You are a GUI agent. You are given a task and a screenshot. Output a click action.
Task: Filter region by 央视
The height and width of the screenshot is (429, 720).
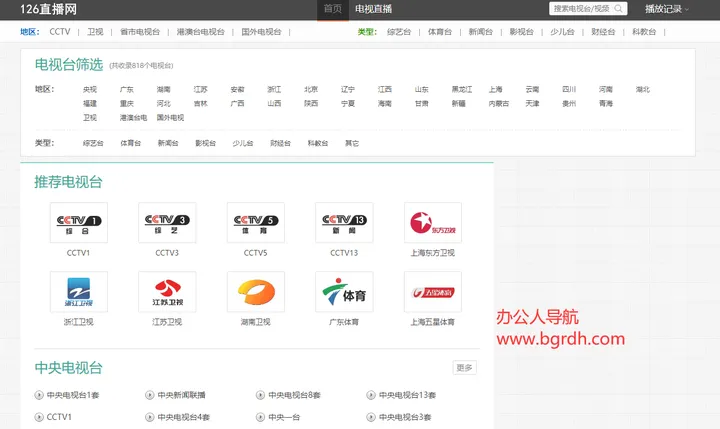pos(90,90)
